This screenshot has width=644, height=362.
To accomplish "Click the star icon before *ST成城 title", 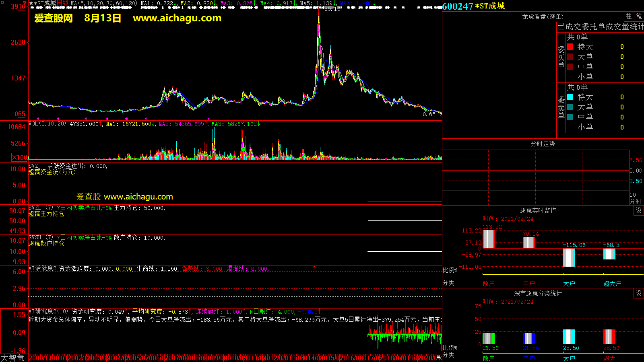I will point(31,3).
